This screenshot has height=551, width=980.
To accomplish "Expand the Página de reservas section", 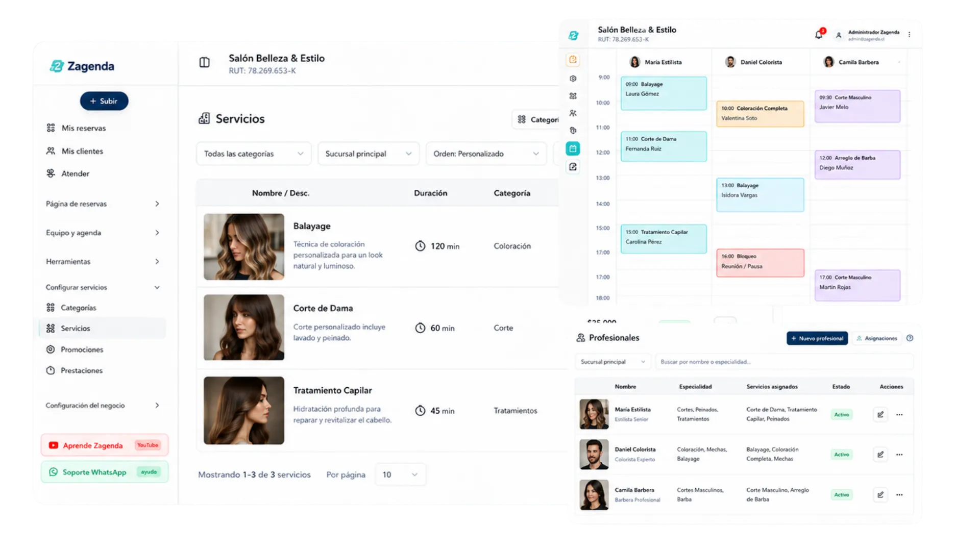I will tap(102, 204).
